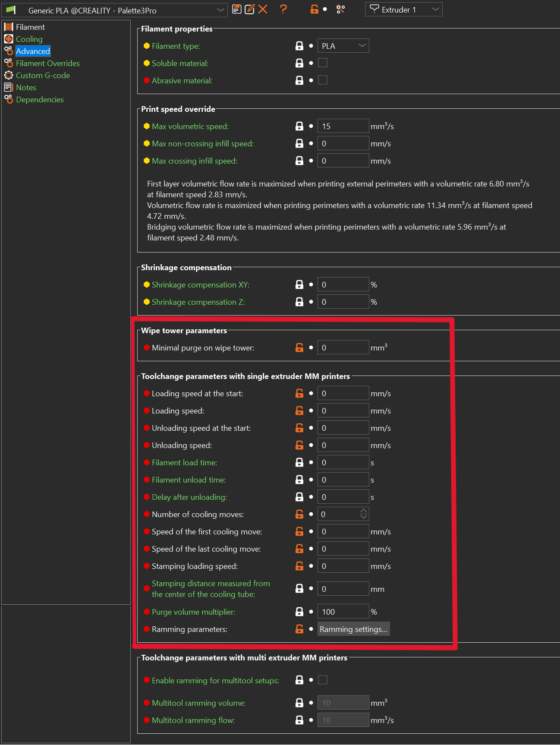The width and height of the screenshot is (560, 745).
Task: Click the orange X delete preset icon
Action: point(263,9)
